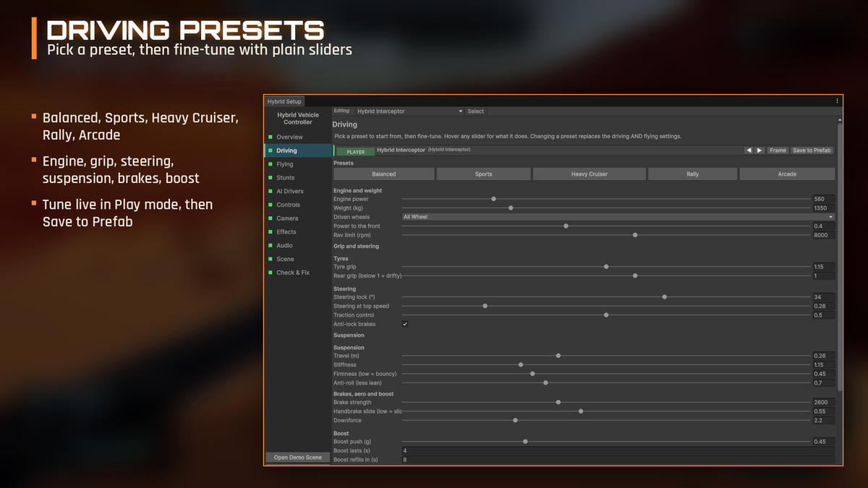Click the Boost refills in (s) field
Viewport: 868px width, 488px height.
tap(618, 460)
